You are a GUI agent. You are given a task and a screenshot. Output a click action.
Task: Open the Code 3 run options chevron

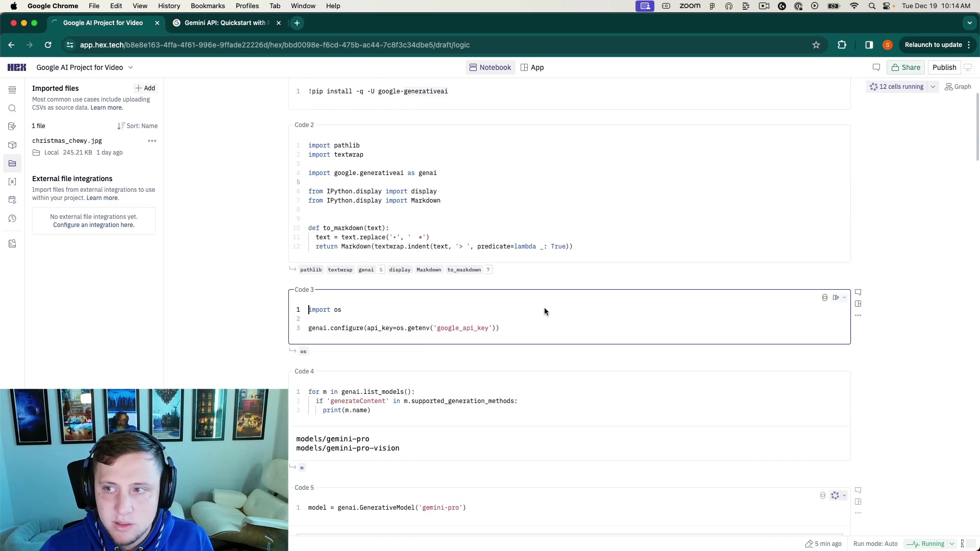pos(844,297)
